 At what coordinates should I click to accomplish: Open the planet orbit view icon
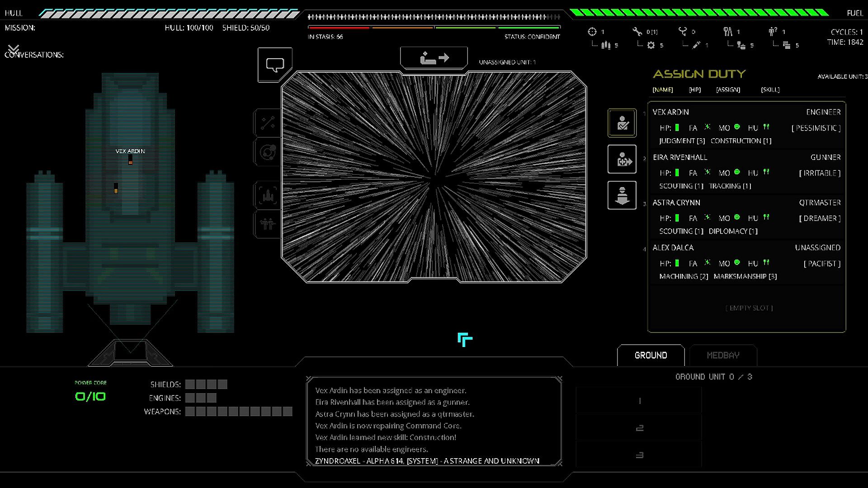point(268,152)
